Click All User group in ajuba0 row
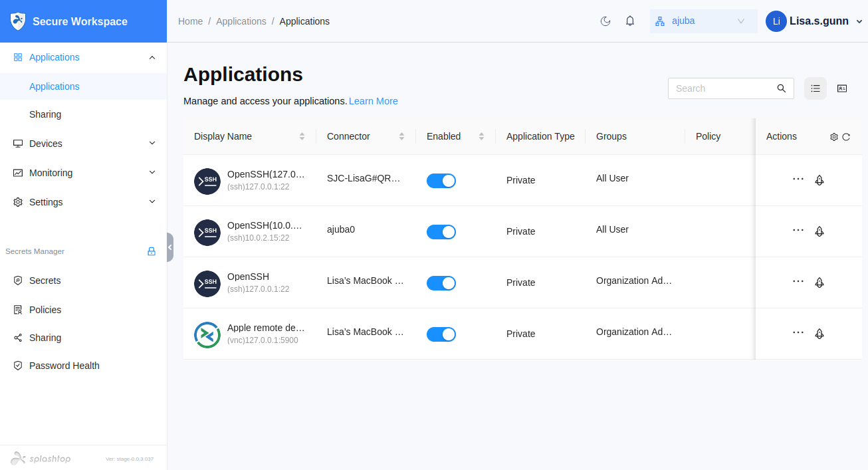Image resolution: width=868 pixels, height=470 pixels. click(x=612, y=229)
